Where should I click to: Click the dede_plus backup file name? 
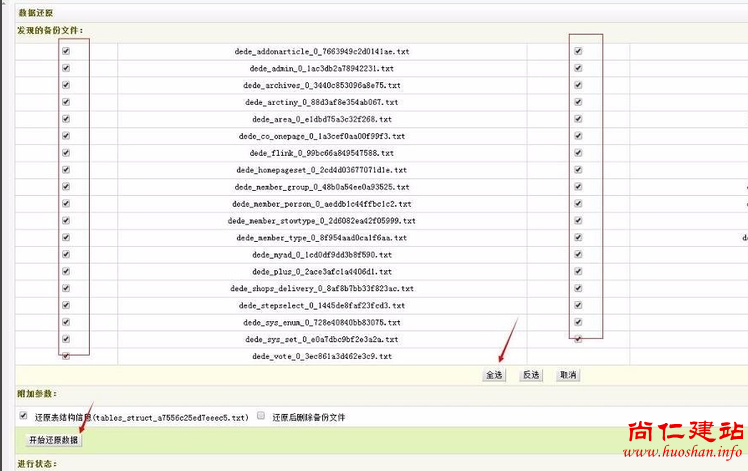(321, 271)
